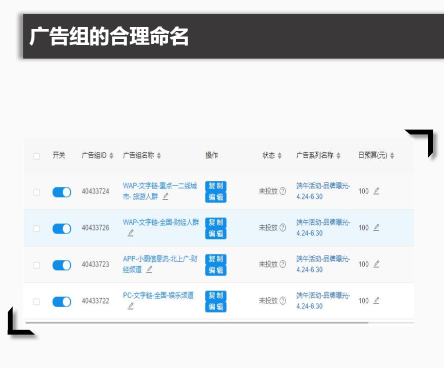Click 编辑 button in row 40433724

pyautogui.click(x=216, y=197)
